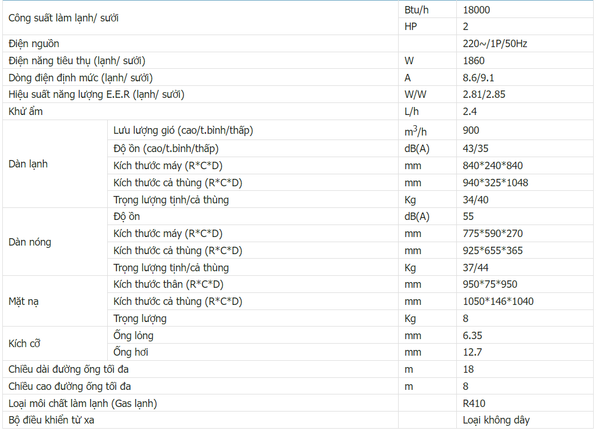Click the 'Khử ẩm' row label
Image resolution: width=600 pixels, height=429 pixels.
pyautogui.click(x=25, y=112)
